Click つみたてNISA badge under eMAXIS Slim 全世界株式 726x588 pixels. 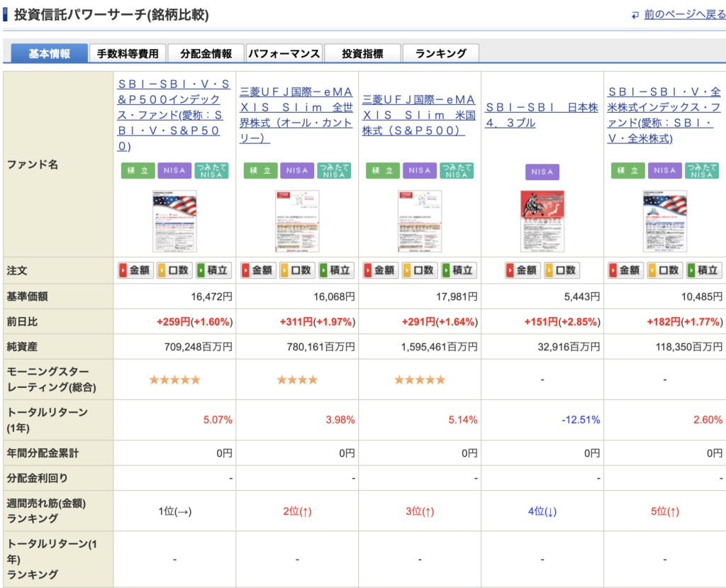click(334, 170)
